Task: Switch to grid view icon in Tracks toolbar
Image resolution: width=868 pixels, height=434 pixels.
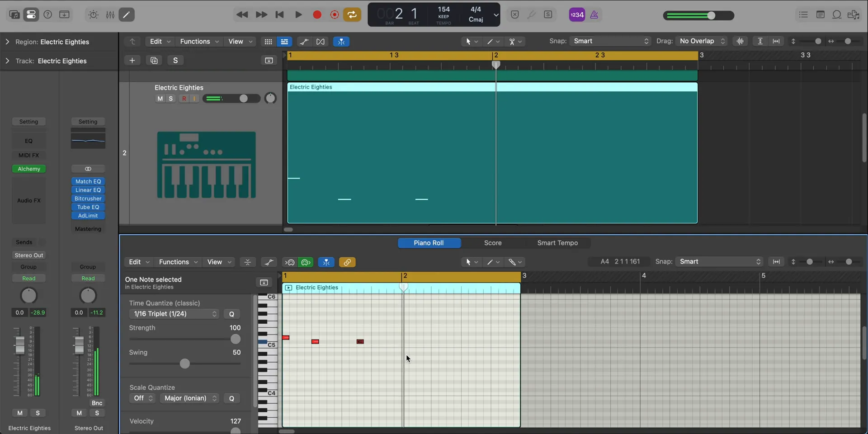Action: click(268, 42)
